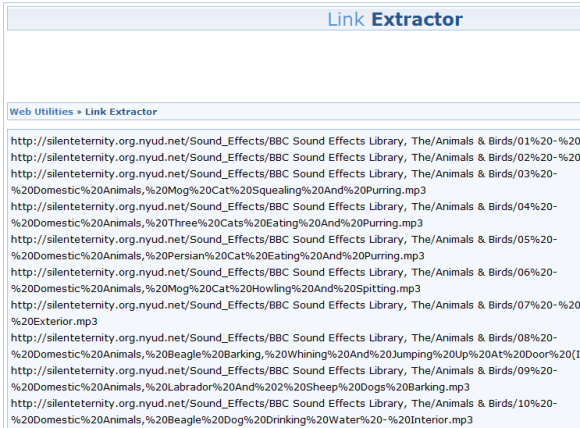Select the Animals & Birds/08 URL line
The height and width of the screenshot is (428, 580).
(x=284, y=338)
